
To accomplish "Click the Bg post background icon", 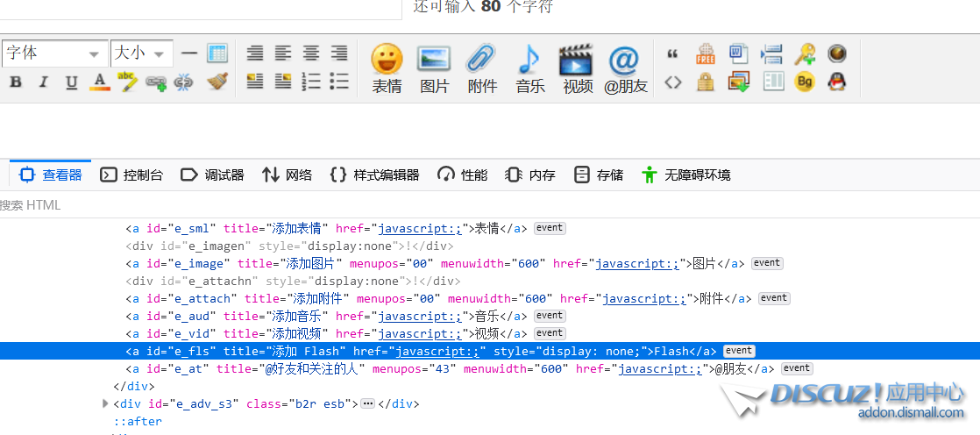I will point(805,82).
